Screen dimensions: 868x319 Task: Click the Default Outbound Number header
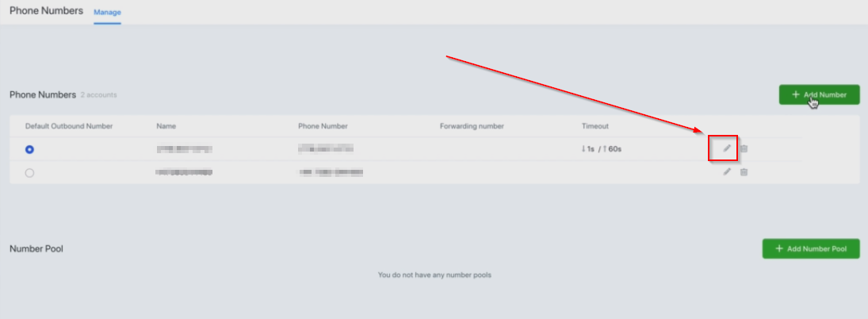[69, 126]
